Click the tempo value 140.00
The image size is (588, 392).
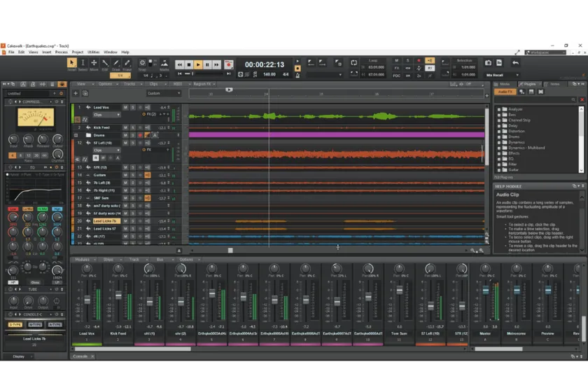pos(269,74)
